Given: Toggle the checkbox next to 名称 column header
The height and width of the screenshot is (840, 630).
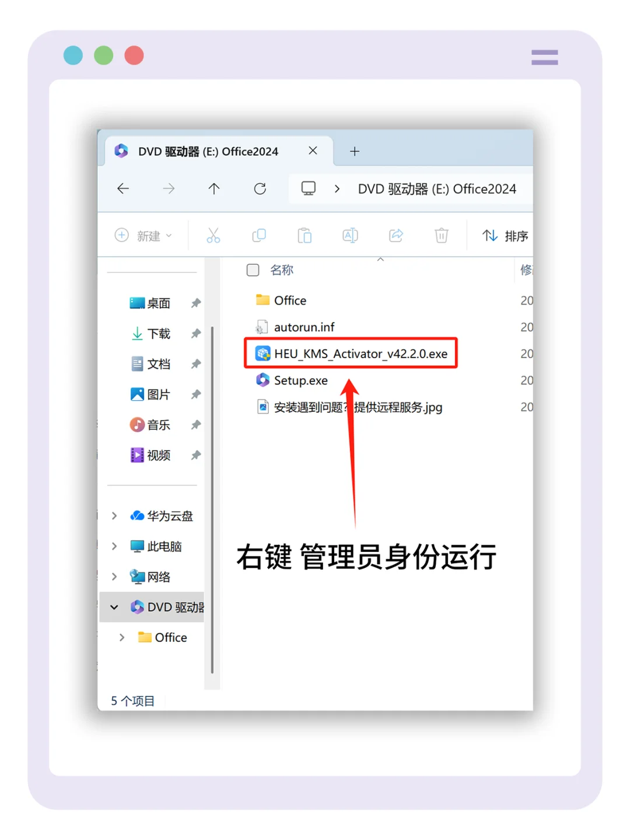Looking at the screenshot, I should (253, 269).
